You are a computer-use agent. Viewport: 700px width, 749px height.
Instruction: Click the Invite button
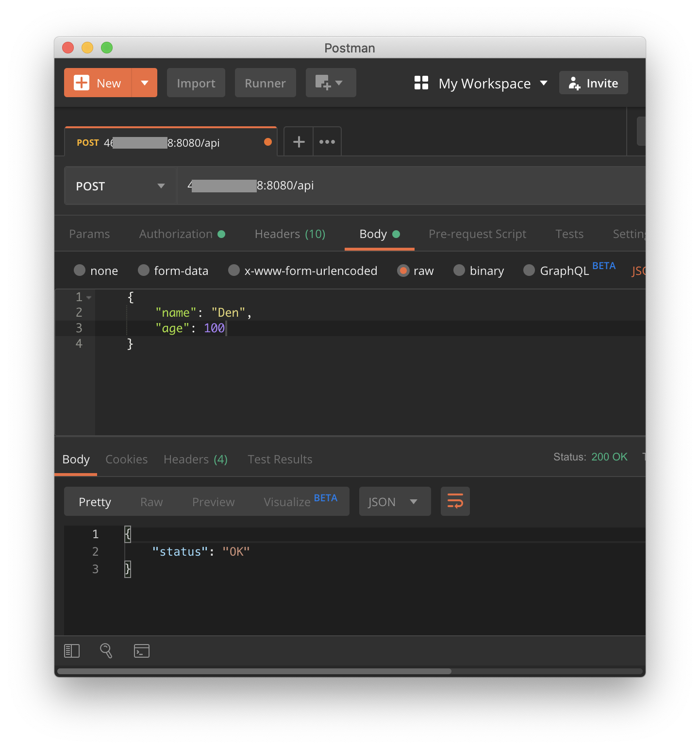point(594,83)
